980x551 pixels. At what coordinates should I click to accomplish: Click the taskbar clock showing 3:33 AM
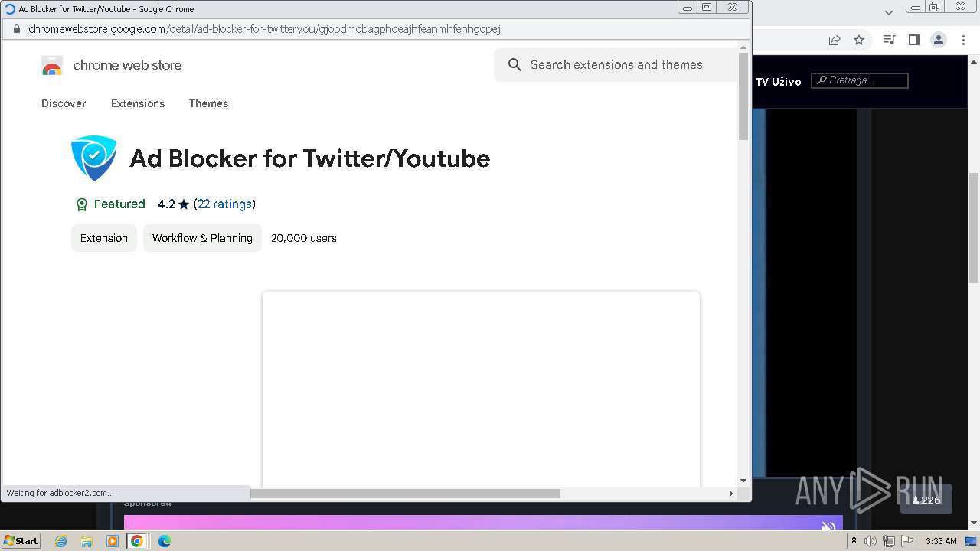(941, 541)
